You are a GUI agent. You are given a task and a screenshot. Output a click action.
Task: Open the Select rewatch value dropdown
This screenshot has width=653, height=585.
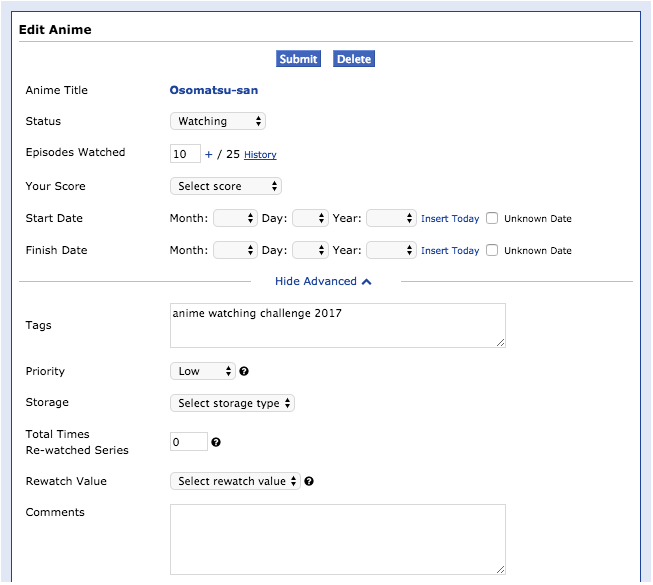tap(235, 481)
